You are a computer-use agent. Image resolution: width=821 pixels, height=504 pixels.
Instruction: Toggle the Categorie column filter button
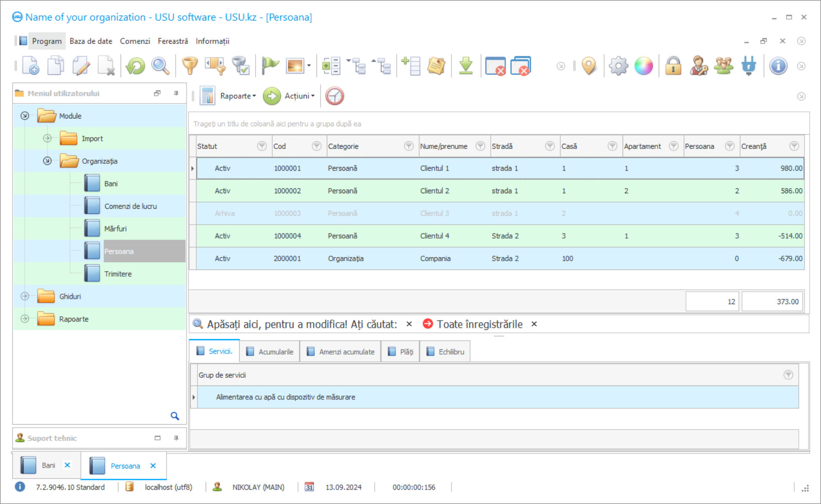tap(409, 146)
